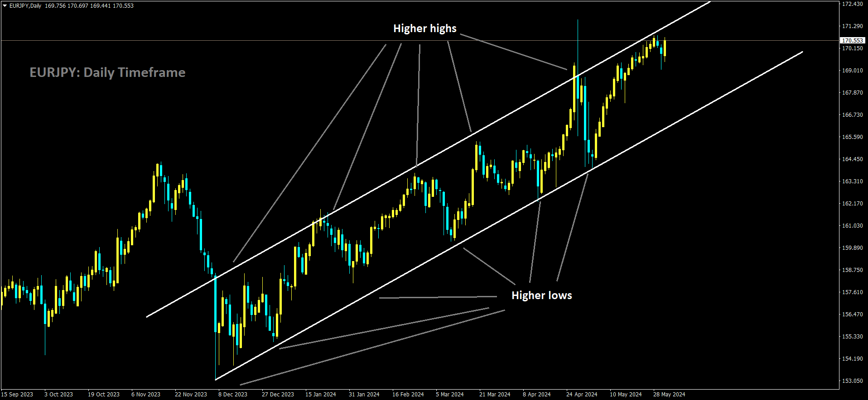Select the 3 Oct 2023 date label
The height and width of the screenshot is (400, 868).
(58, 395)
